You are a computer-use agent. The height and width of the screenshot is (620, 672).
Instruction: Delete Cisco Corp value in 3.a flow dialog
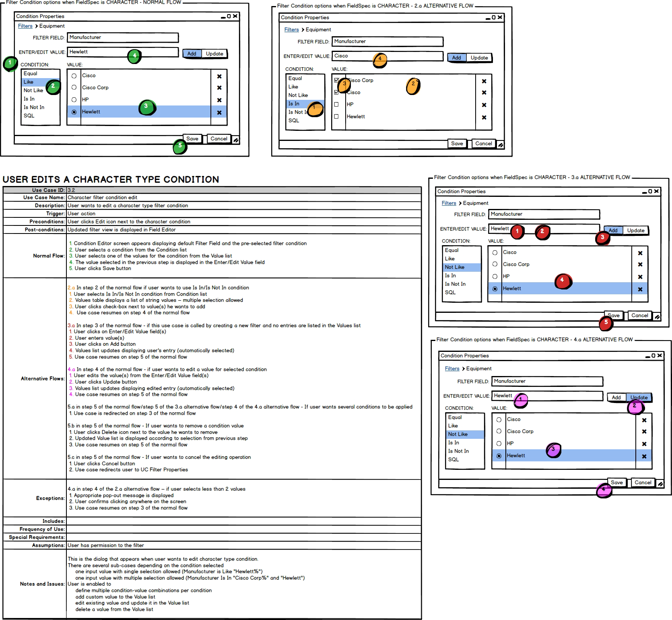[x=640, y=265]
